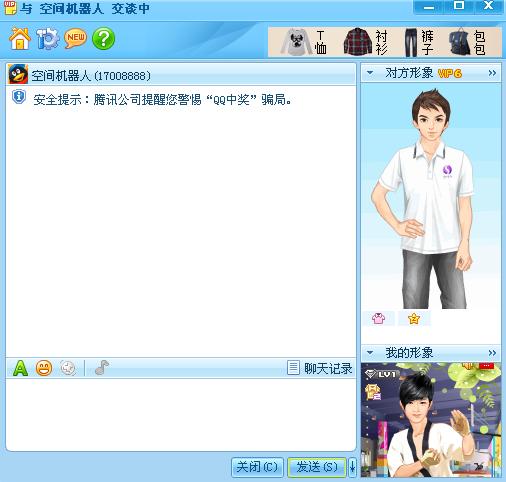
Task: Click the 安全提示 warning text
Action: coord(162,99)
